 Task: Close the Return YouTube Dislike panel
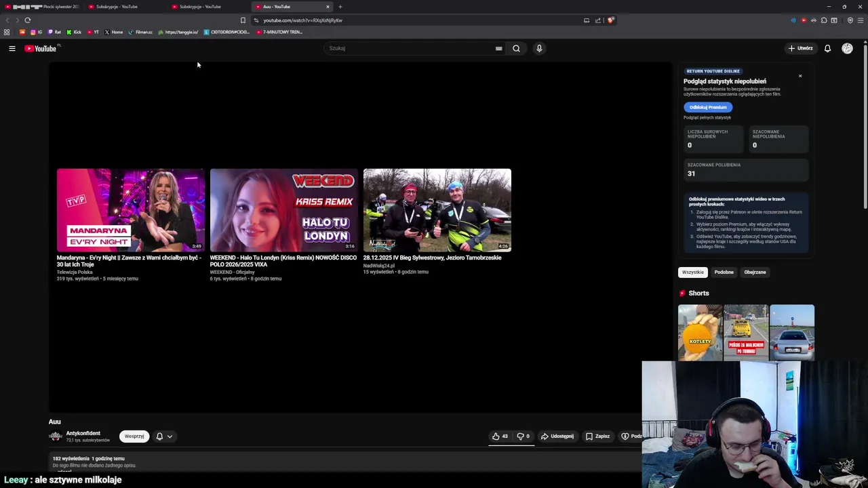(800, 76)
